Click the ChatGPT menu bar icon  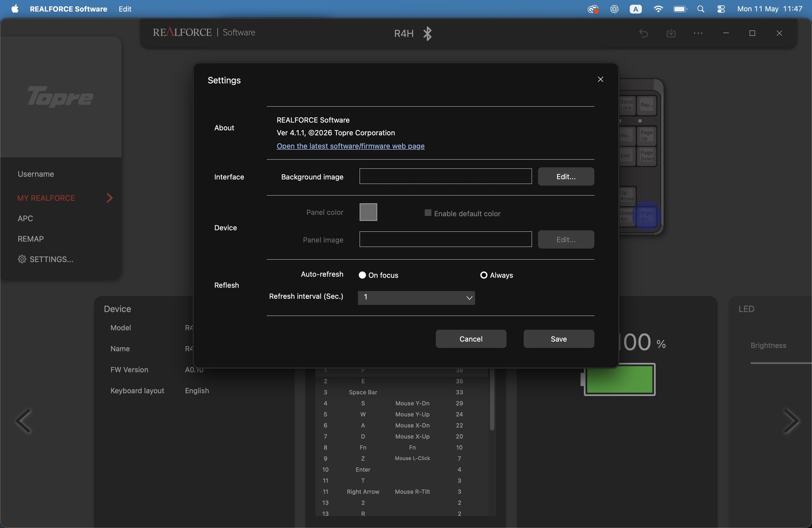[x=614, y=9]
